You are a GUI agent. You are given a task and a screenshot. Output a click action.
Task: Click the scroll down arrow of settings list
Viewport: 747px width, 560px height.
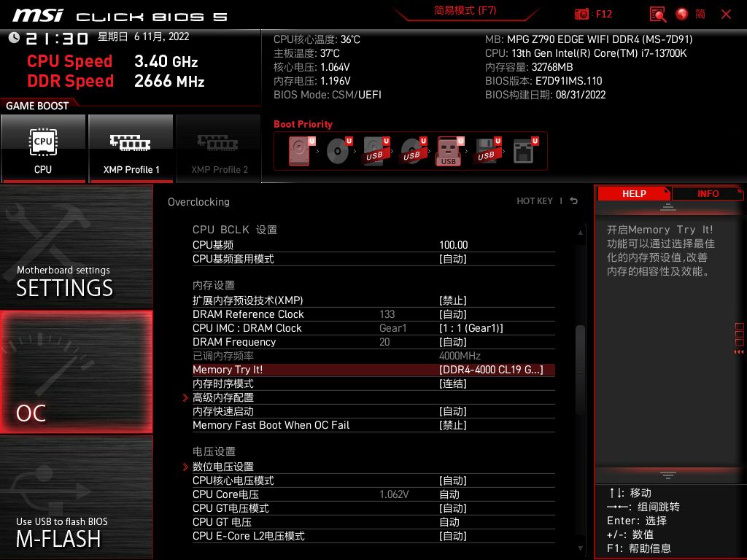[580, 548]
